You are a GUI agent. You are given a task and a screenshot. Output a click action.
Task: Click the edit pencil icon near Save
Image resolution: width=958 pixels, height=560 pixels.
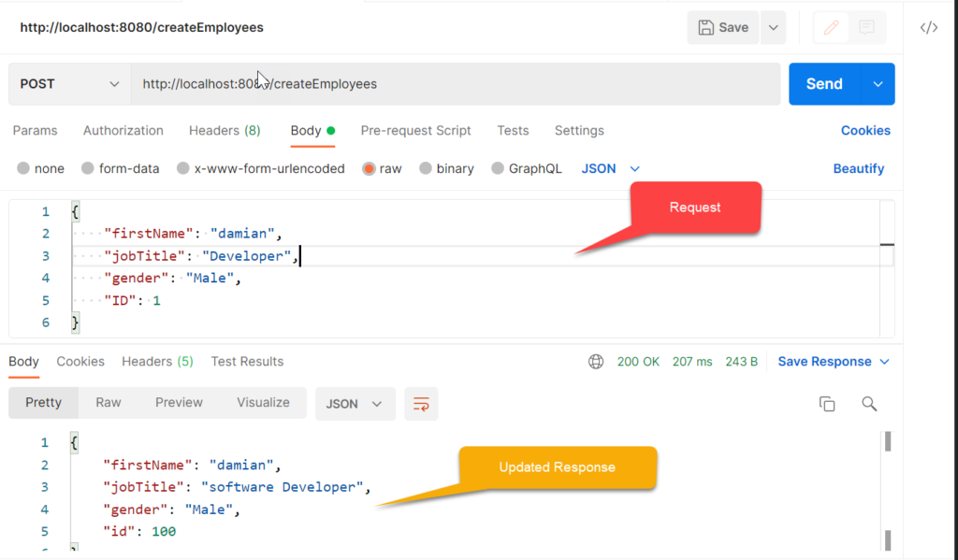(831, 27)
